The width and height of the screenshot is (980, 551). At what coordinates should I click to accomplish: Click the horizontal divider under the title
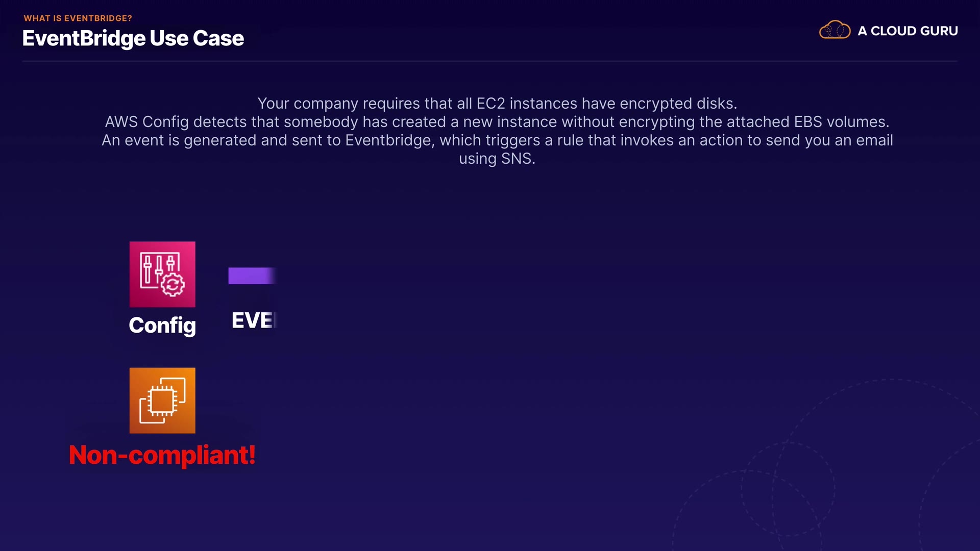[x=490, y=61]
